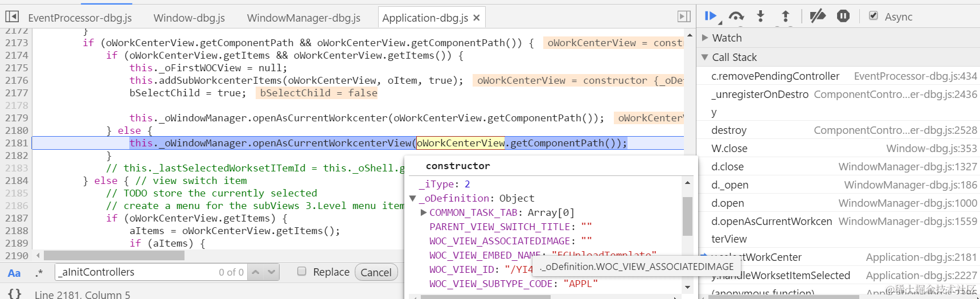Expand the Watch section
The height and width of the screenshot is (299, 980).
[705, 38]
